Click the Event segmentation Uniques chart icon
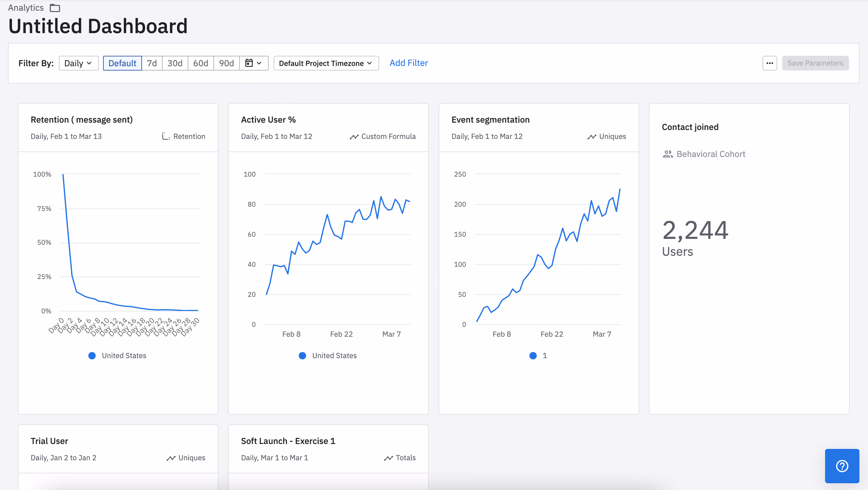The height and width of the screenshot is (490, 868). [x=592, y=136]
